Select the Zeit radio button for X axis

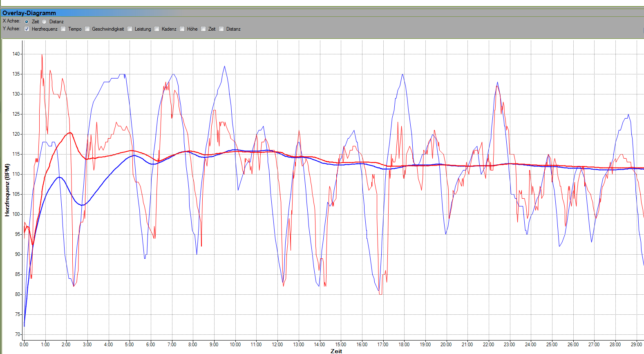point(27,22)
